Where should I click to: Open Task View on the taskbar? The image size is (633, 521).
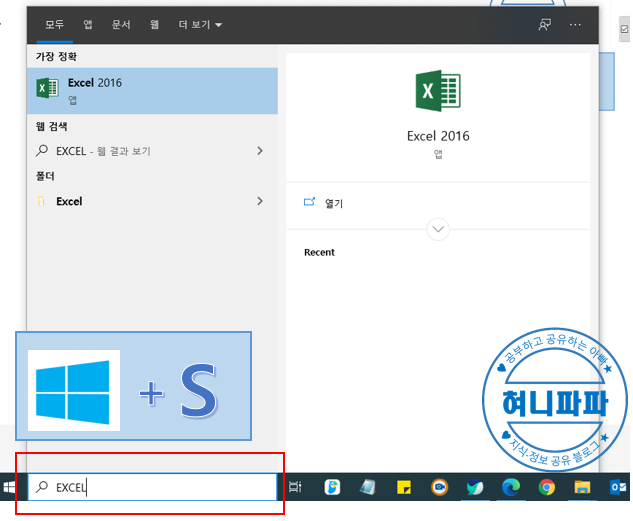click(295, 487)
